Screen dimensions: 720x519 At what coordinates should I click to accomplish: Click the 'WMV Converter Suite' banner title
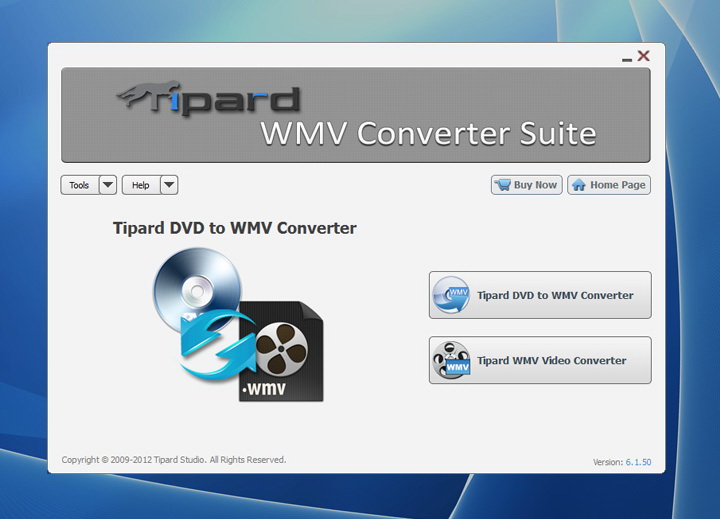click(428, 134)
